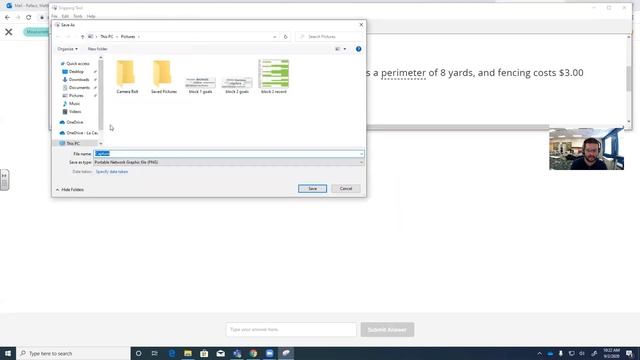Viewport: 640px width, 360px height.
Task: Click the Submit Answer button
Action: tap(387, 329)
